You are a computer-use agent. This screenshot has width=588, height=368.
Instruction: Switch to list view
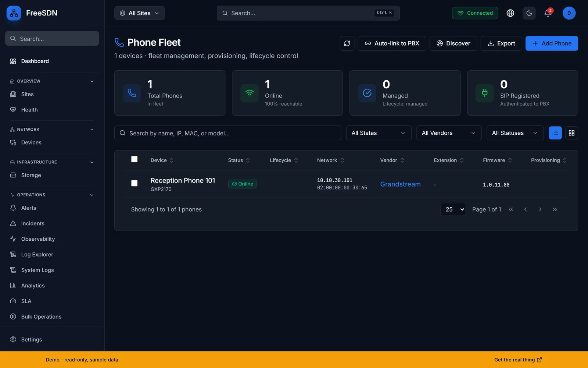(555, 133)
